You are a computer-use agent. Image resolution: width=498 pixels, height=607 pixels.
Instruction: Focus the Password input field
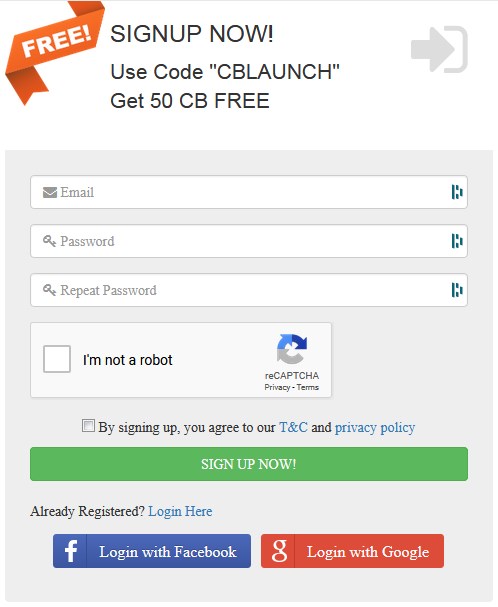click(249, 241)
